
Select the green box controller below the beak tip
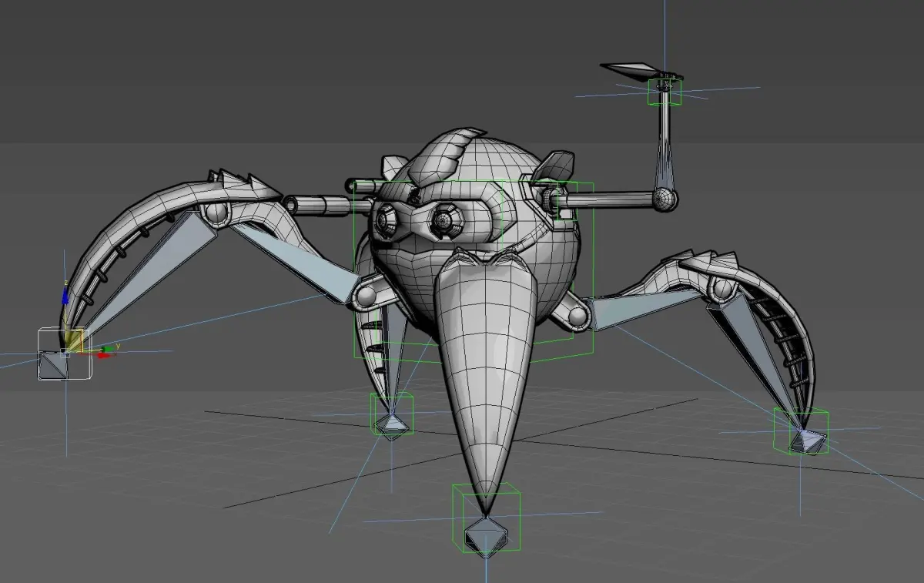click(486, 519)
